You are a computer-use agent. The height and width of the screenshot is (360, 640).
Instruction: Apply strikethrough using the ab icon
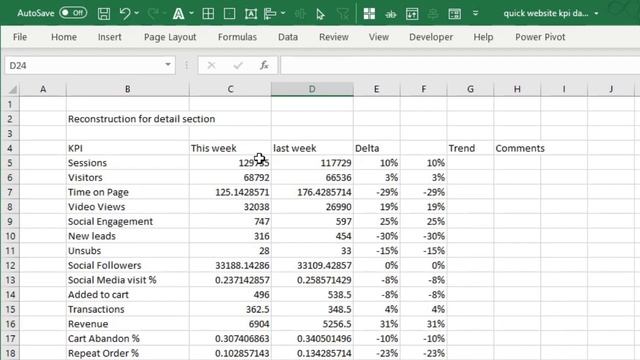point(391,14)
